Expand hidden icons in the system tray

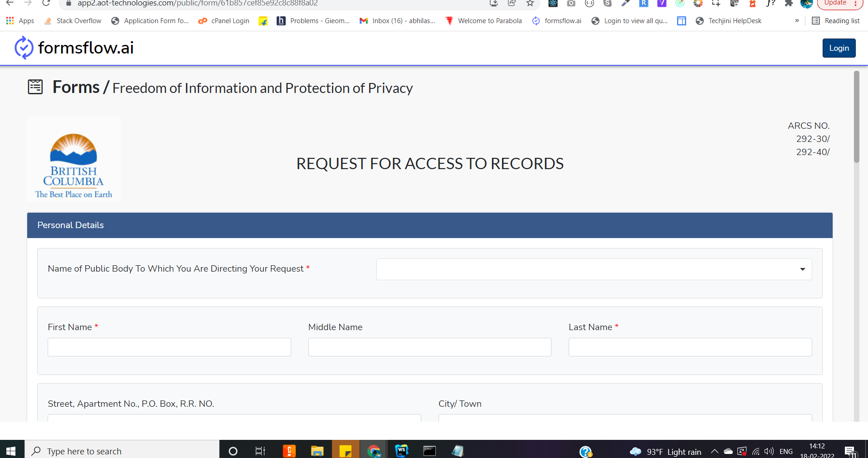coord(714,451)
